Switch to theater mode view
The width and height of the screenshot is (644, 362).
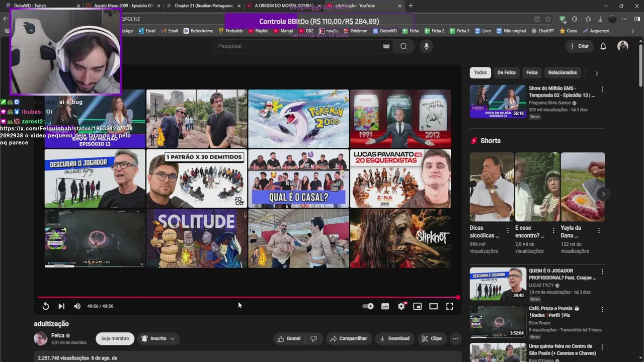(x=433, y=306)
